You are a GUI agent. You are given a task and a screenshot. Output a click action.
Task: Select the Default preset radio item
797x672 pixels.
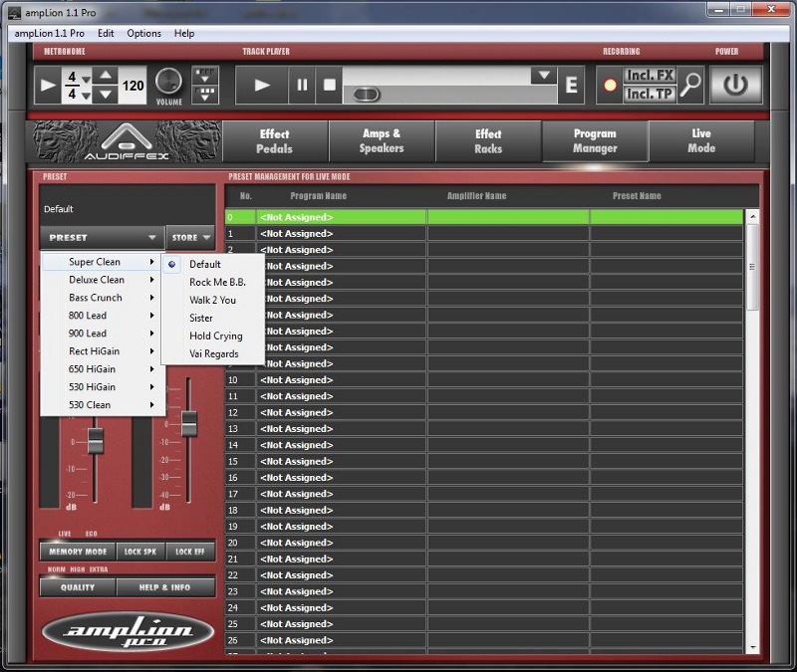coord(213,264)
